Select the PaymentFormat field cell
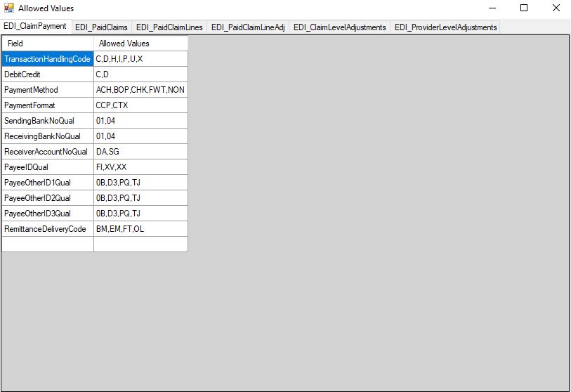The width and height of the screenshot is (571, 392). [48, 105]
